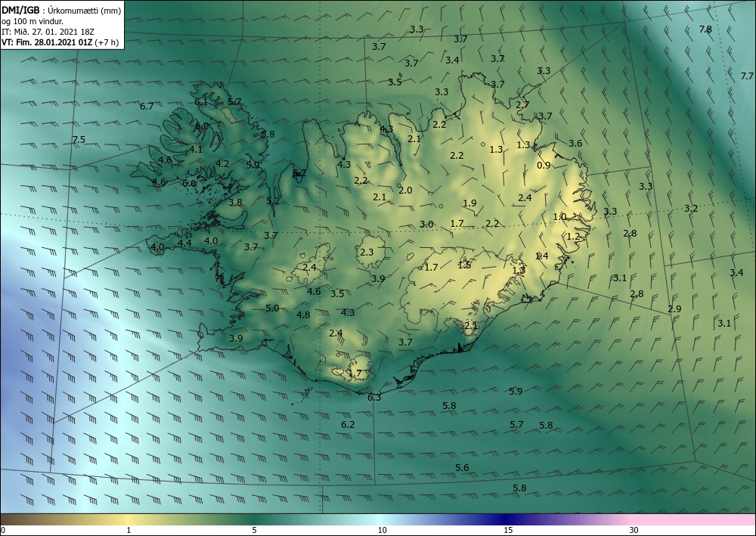The height and width of the screenshot is (536, 756).
Task: Select the value "3.0" on the map
Action: pyautogui.click(x=426, y=224)
